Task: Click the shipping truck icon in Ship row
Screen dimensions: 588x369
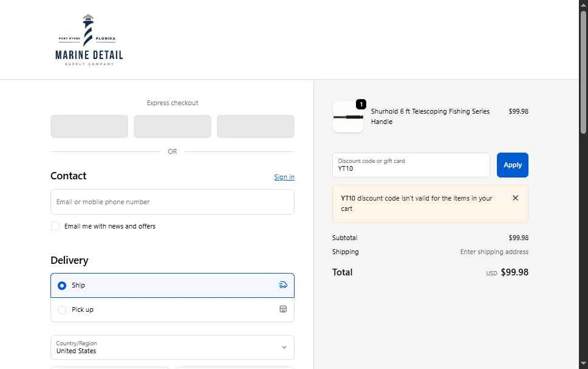Action: [x=283, y=285]
